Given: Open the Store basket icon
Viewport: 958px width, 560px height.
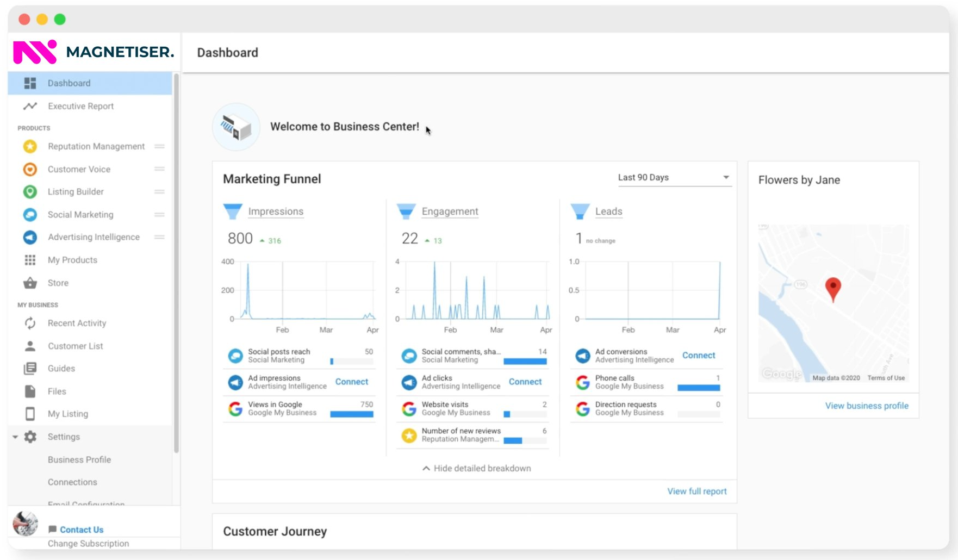Looking at the screenshot, I should tap(30, 283).
